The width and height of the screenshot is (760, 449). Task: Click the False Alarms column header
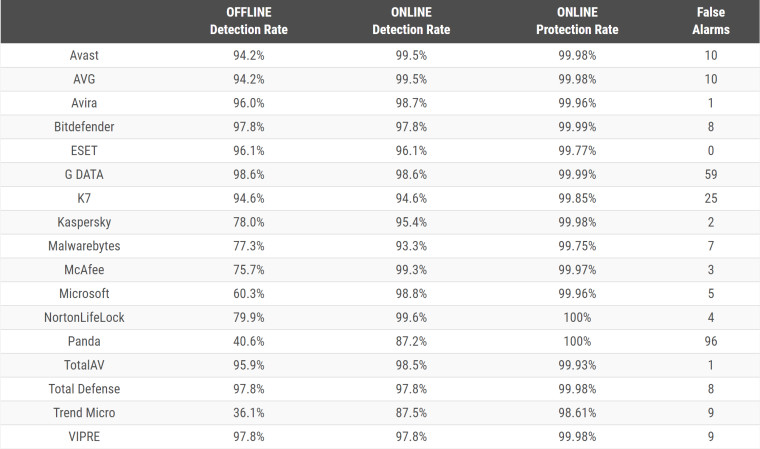(x=711, y=21)
